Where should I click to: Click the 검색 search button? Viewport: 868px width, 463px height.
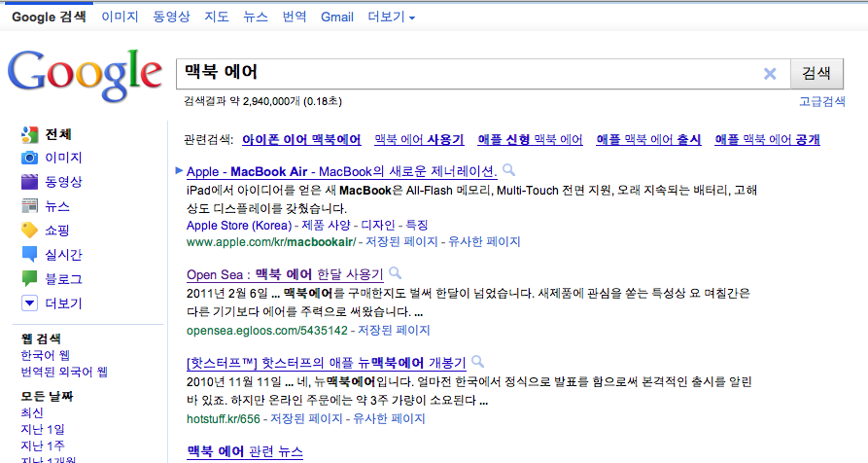(816, 74)
